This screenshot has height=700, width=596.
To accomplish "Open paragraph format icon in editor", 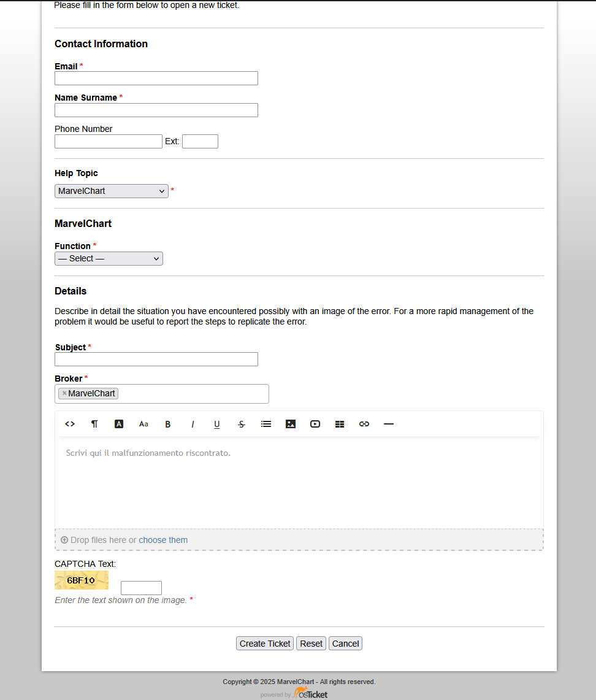I will [x=94, y=424].
